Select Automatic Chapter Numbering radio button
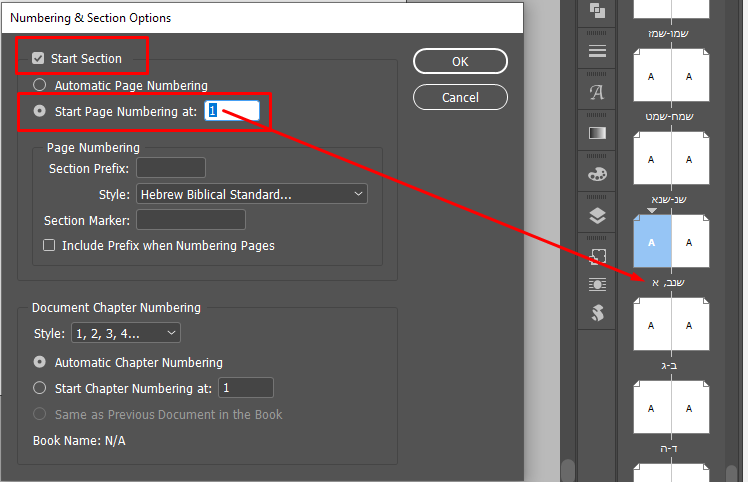Screen dimensions: 748x482 point(40,362)
